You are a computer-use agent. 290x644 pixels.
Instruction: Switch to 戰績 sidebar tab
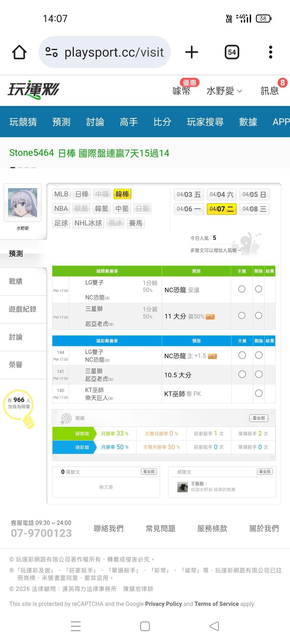point(23,281)
